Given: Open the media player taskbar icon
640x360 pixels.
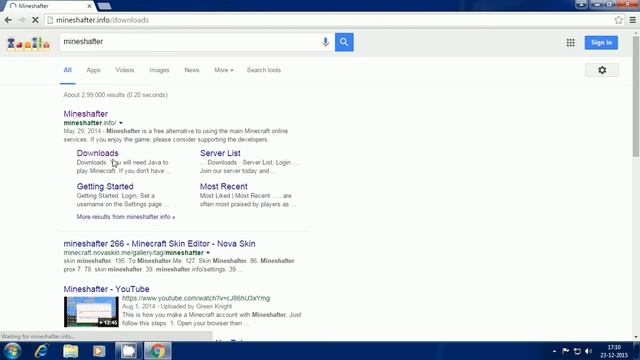Looking at the screenshot, I should (99, 351).
